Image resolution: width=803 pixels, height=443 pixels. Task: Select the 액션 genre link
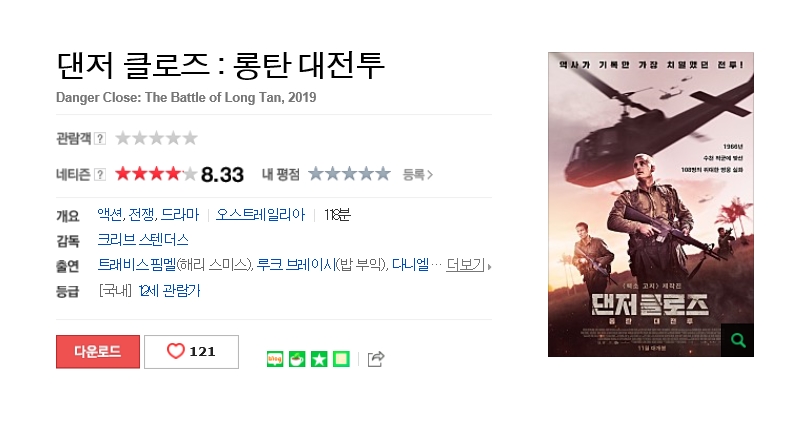pos(110,215)
